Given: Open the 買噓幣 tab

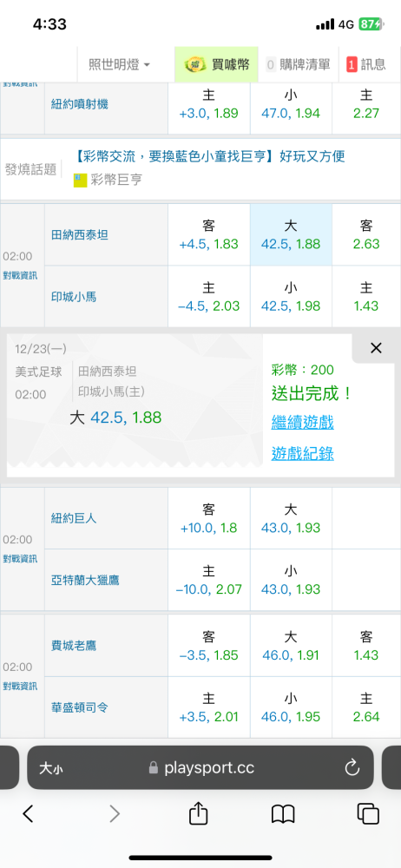Looking at the screenshot, I should pos(216,64).
